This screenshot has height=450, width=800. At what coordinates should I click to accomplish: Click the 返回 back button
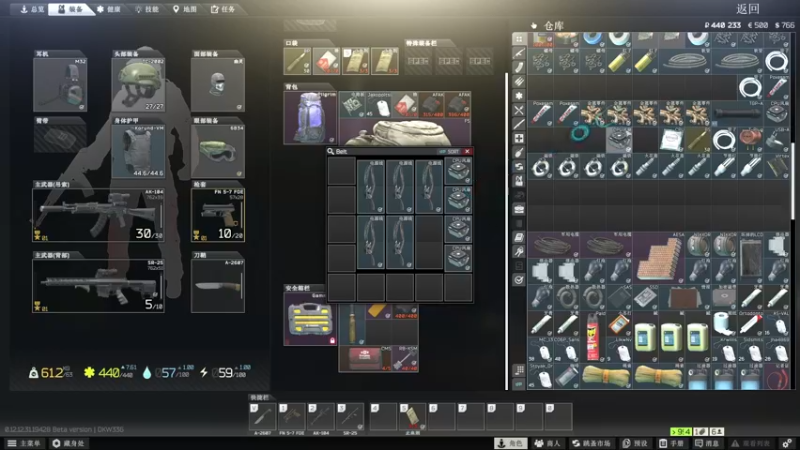tap(747, 9)
